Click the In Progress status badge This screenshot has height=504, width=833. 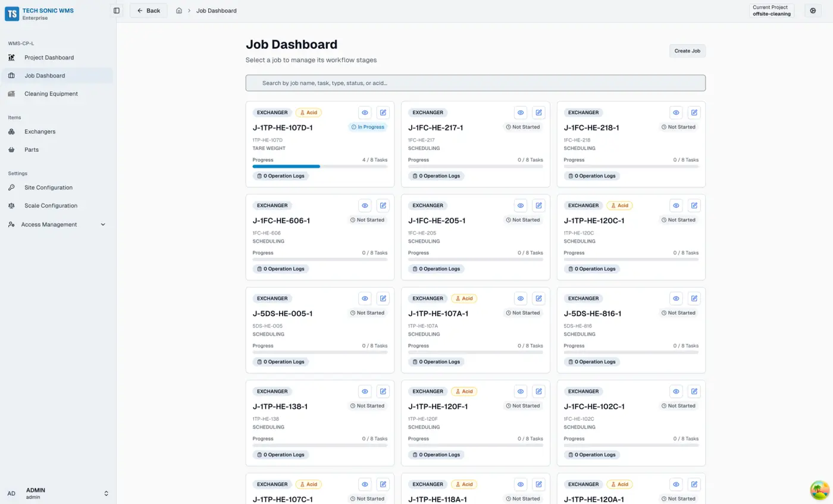(368, 127)
